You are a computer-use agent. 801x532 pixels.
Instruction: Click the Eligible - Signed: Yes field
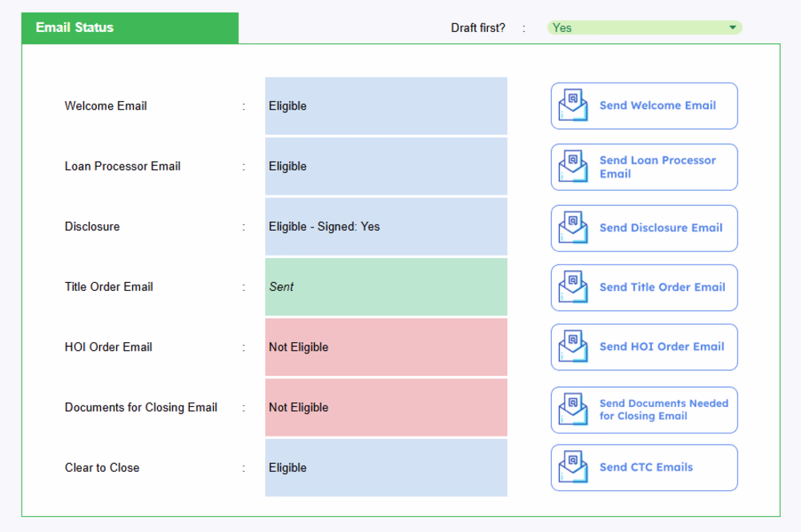(386, 227)
